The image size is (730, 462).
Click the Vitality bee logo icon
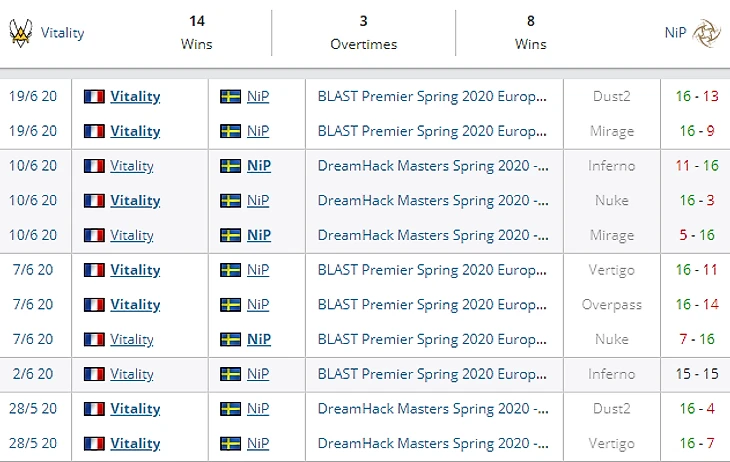(20, 33)
